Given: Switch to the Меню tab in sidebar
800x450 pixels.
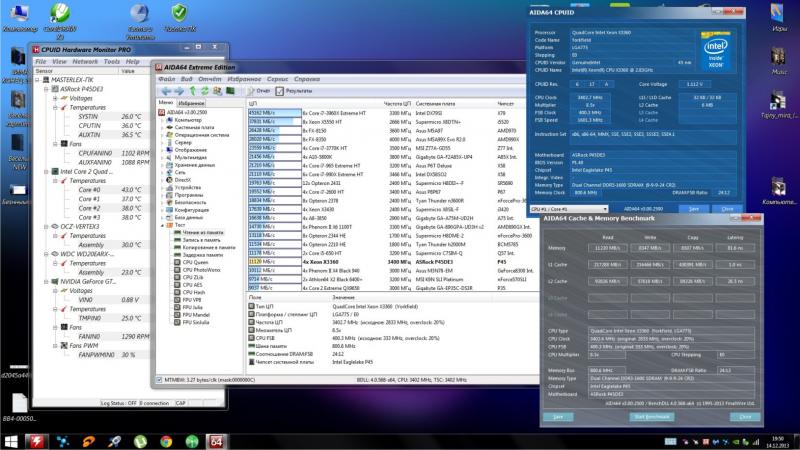Looking at the screenshot, I should click(165, 103).
